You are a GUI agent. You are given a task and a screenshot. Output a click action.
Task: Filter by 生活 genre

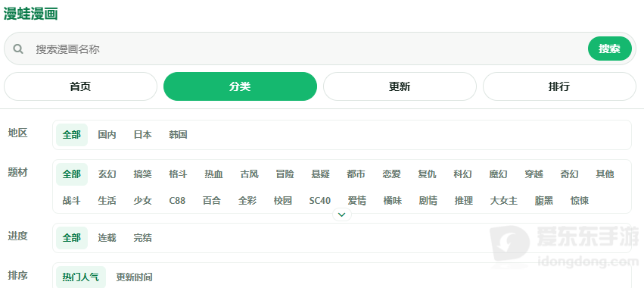(107, 200)
